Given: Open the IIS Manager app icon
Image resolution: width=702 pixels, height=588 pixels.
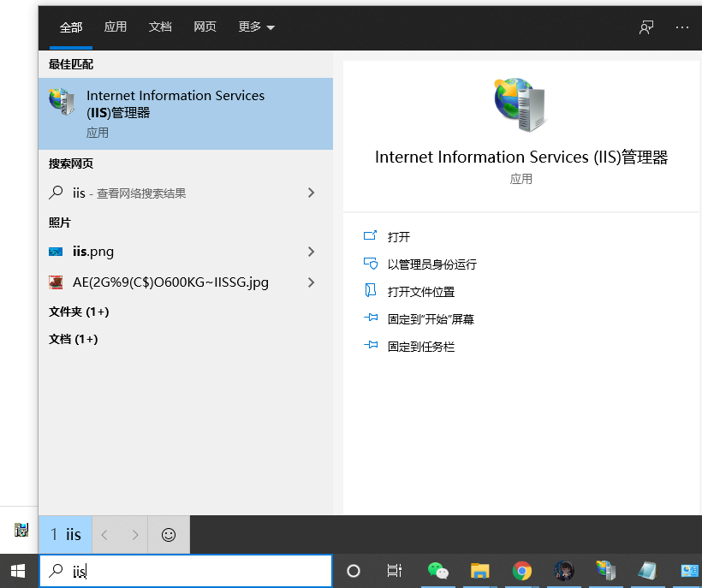Looking at the screenshot, I should pos(62,100).
